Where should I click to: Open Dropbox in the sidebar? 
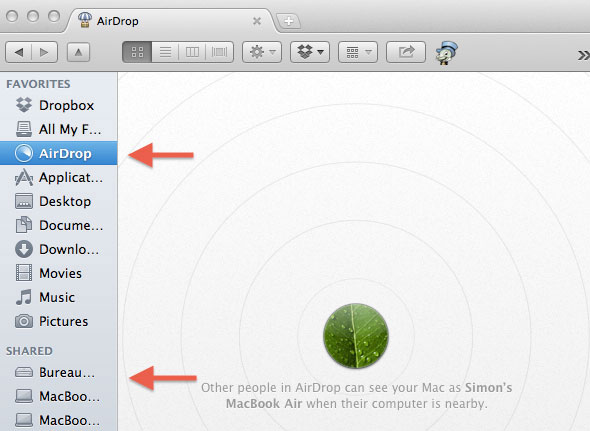coord(59,105)
